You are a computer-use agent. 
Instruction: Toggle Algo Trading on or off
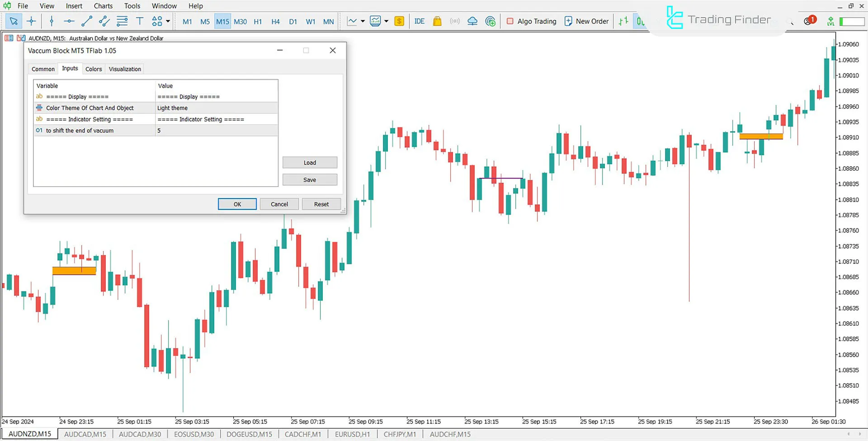[531, 21]
